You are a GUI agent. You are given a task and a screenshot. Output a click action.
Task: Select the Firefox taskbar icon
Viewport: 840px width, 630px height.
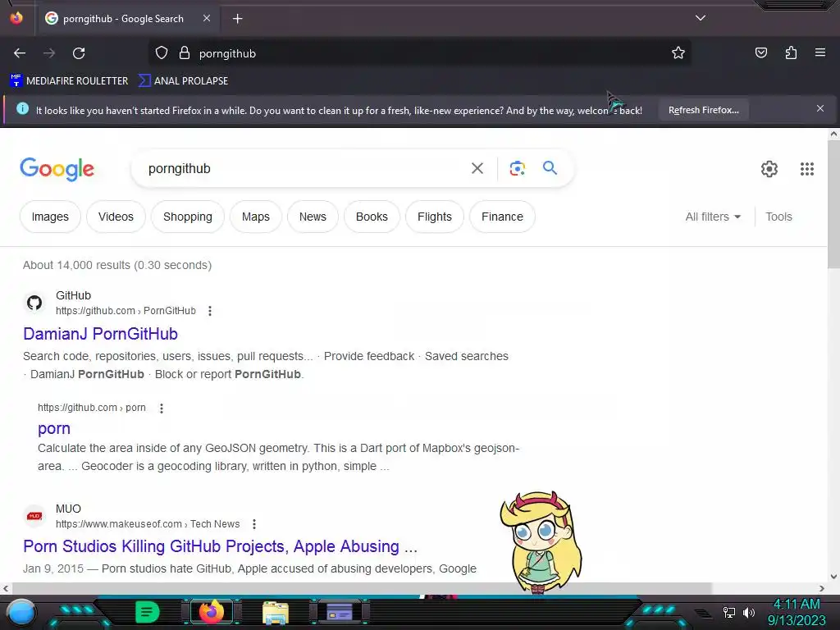pyautogui.click(x=211, y=612)
